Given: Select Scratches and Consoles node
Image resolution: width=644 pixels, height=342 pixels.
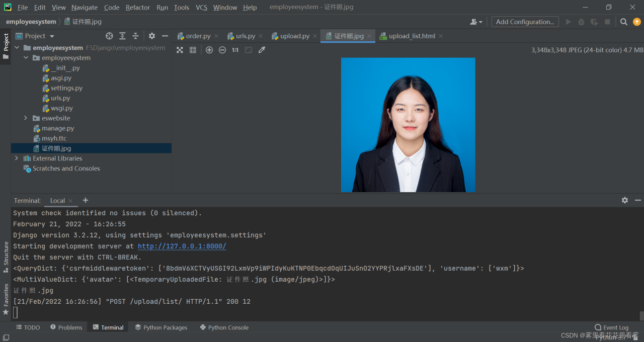Looking at the screenshot, I should click(66, 168).
